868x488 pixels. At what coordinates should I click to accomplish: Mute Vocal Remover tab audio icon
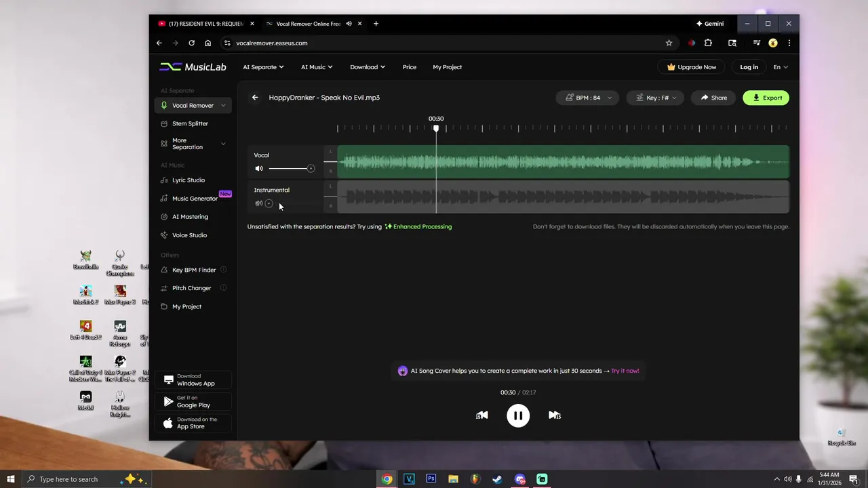pyautogui.click(x=349, y=24)
